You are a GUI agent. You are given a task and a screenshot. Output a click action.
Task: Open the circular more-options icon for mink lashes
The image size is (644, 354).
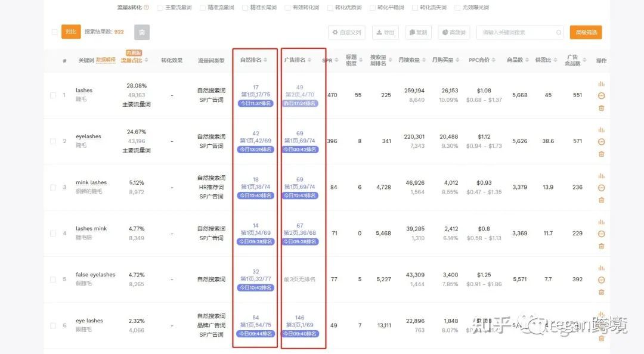coord(601,188)
